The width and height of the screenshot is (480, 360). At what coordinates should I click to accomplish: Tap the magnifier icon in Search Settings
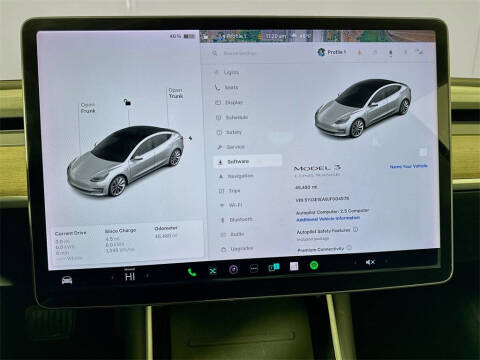tap(215, 53)
